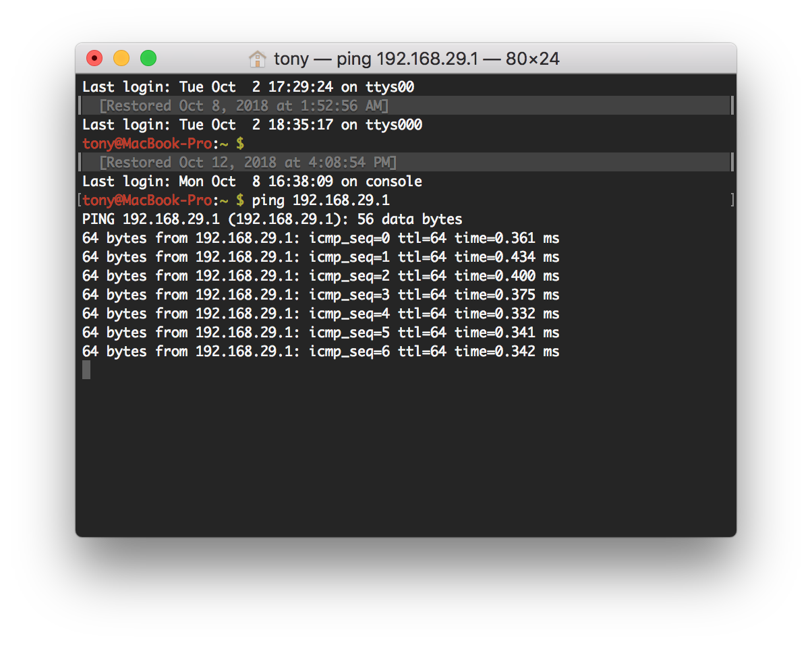Click the 'PING 192.168.29.1: 56 data bytes' line
812x645 pixels.
(272, 219)
